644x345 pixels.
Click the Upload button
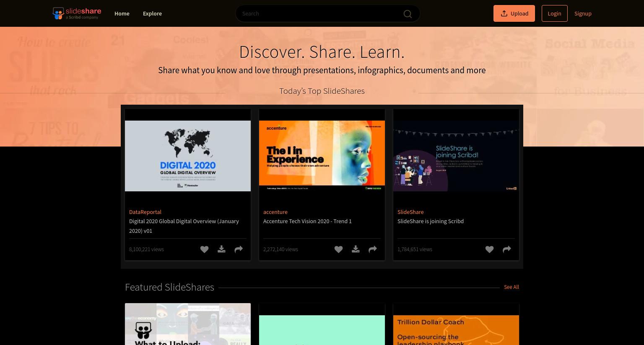tap(514, 13)
